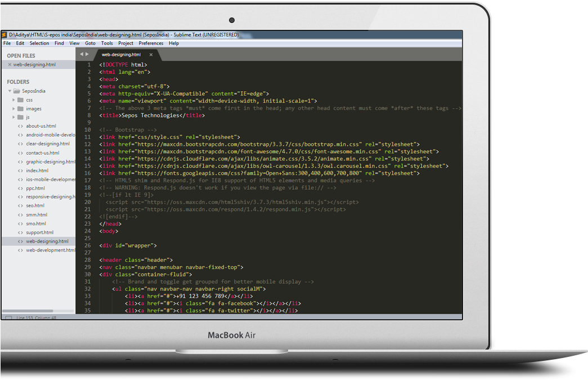588x380 pixels.
Task: Click the file icon beside index.html
Action: 20,171
